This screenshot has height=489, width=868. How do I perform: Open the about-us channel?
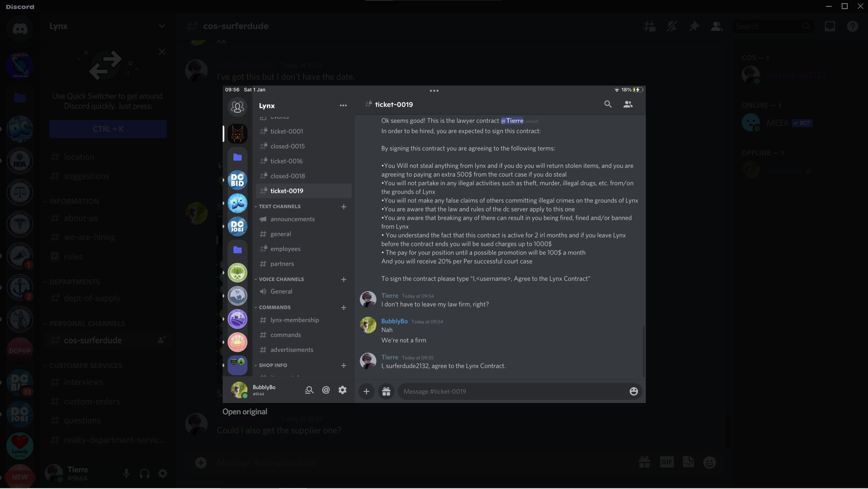pos(107,218)
